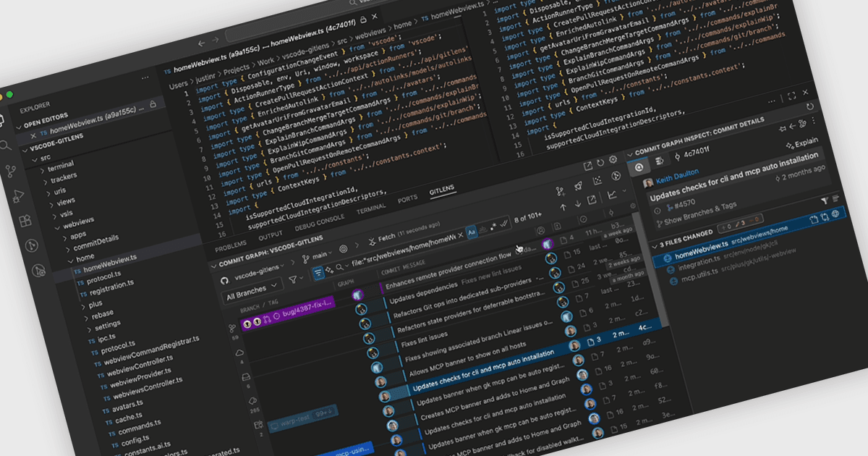Open the minimap chart options dropdown
868x456 pixels.
624,190
